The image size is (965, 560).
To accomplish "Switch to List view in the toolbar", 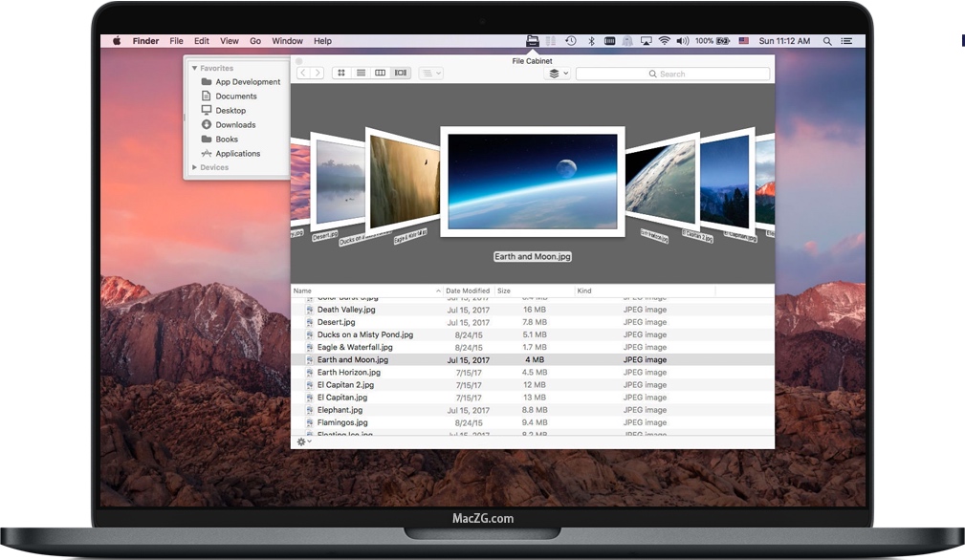I will point(361,72).
